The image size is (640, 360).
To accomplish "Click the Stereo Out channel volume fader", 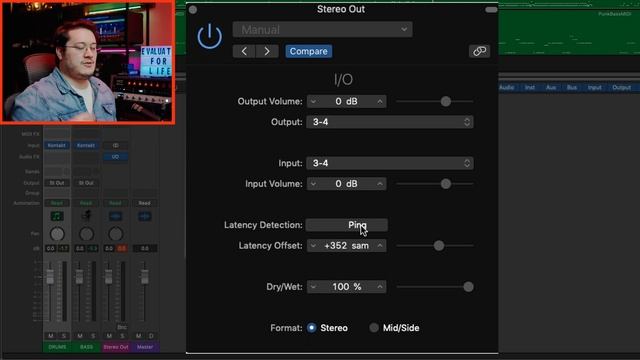I will pos(109,277).
